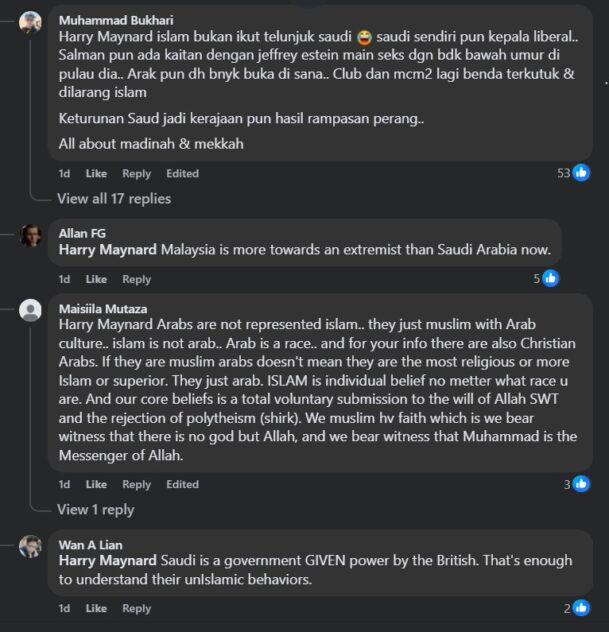
Task: Click the like reaction icon on Allan FG's comment
Action: point(549,279)
